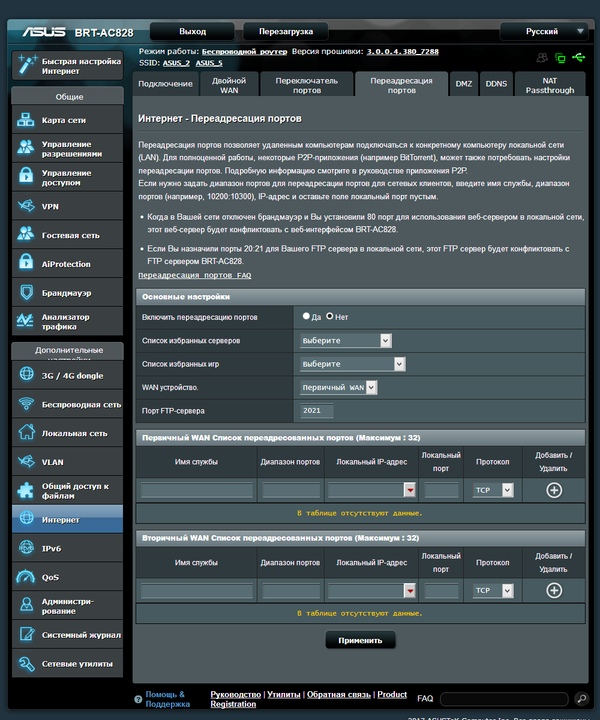Open Список избранных серверов dropdown
This screenshot has width=600, height=720.
coord(346,340)
